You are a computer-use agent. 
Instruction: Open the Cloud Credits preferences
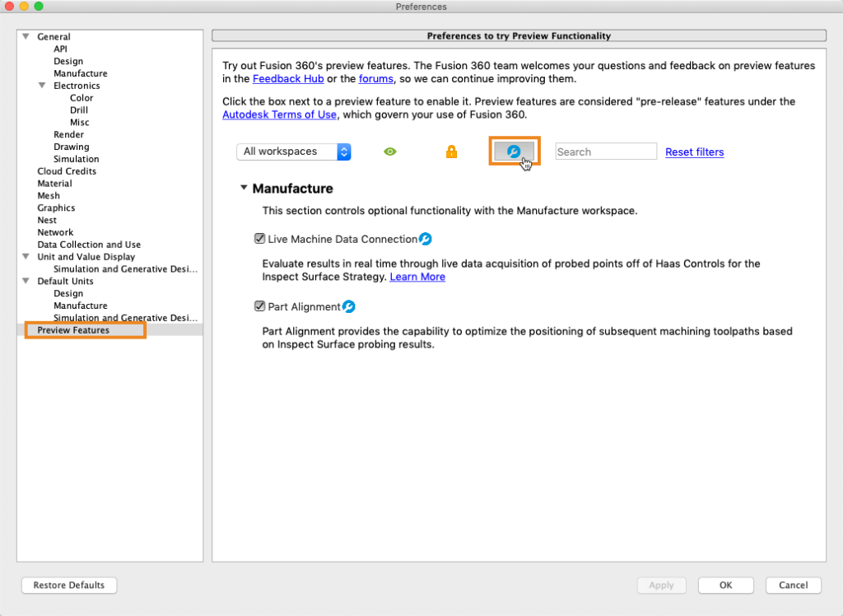pyautogui.click(x=67, y=171)
